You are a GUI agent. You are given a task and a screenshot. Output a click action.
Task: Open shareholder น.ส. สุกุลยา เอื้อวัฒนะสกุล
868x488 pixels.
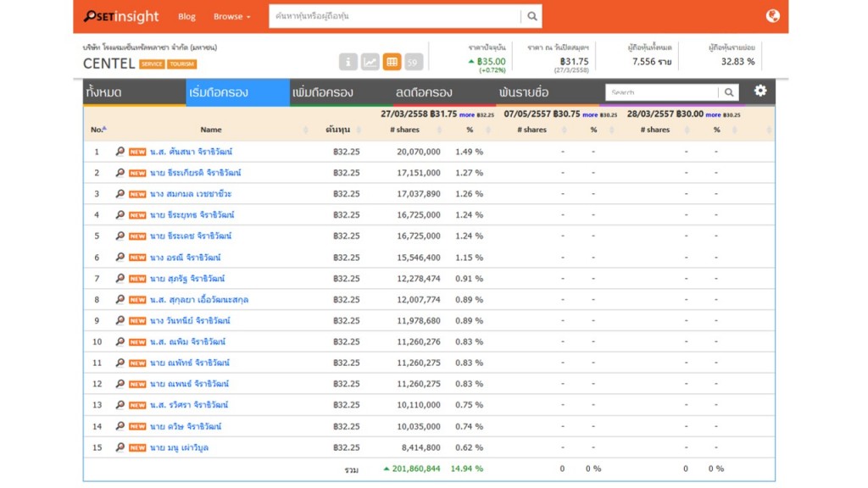pyautogui.click(x=199, y=299)
